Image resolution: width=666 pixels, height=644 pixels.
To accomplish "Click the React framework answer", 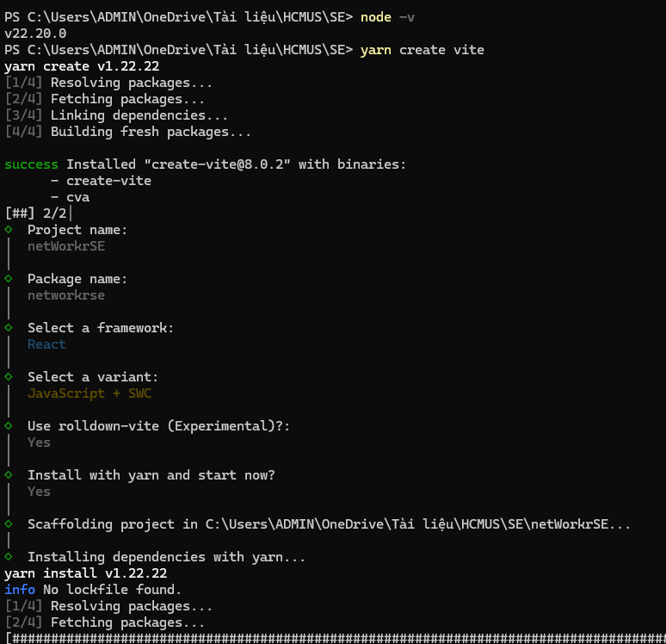I will click(x=46, y=344).
